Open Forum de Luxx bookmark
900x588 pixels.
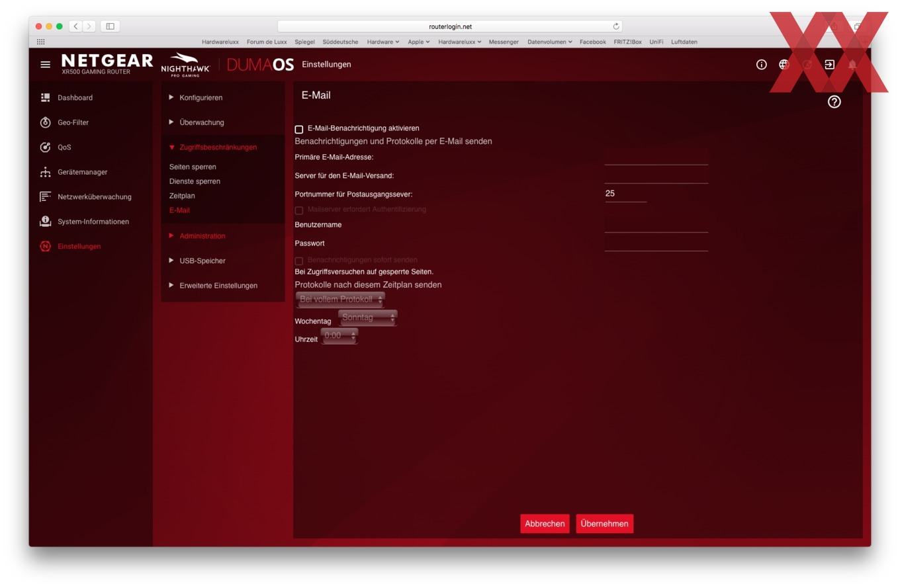click(x=267, y=42)
